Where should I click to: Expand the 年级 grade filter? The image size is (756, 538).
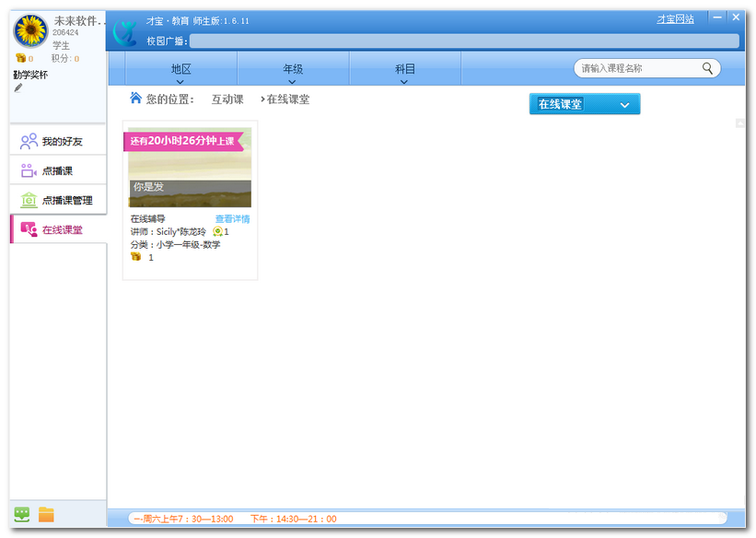(293, 69)
